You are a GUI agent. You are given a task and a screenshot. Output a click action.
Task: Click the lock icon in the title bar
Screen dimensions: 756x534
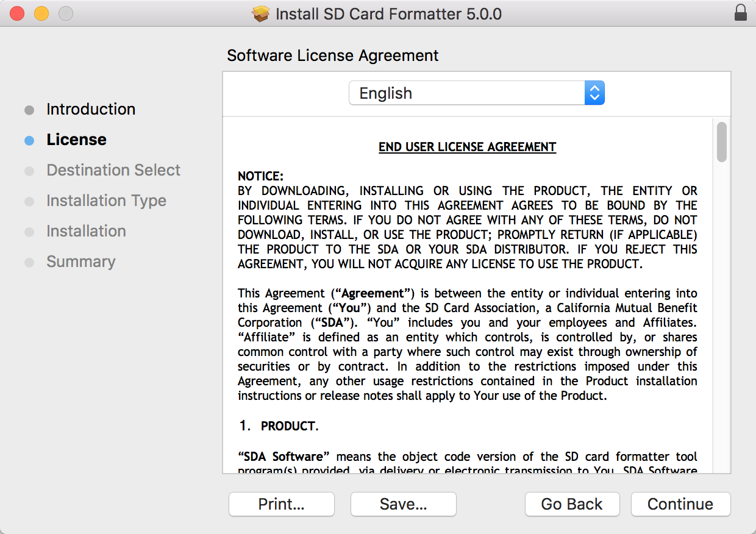click(740, 13)
